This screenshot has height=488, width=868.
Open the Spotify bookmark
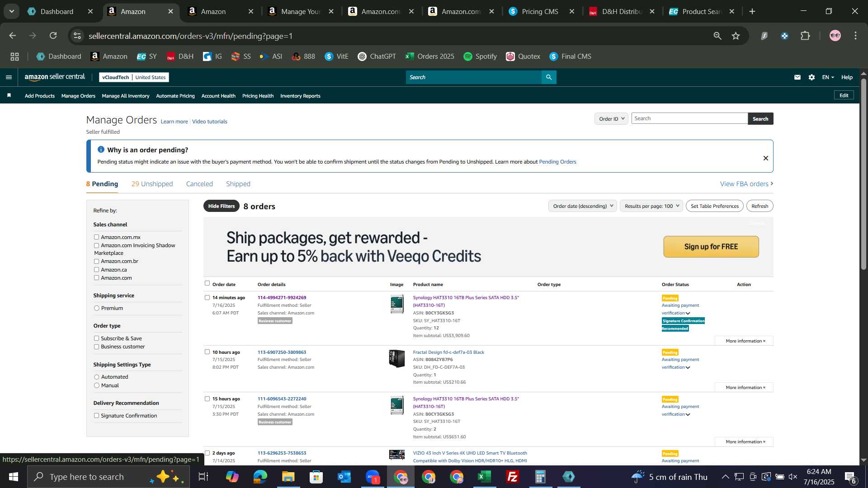[x=480, y=56]
